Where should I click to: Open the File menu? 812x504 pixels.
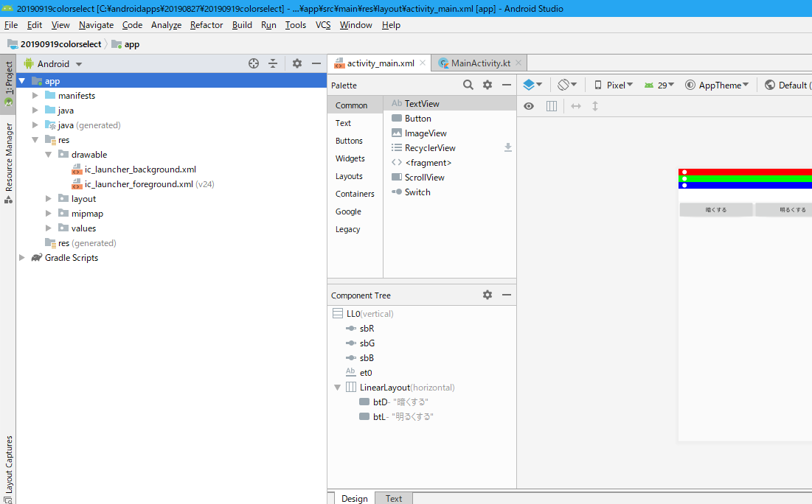(x=11, y=25)
